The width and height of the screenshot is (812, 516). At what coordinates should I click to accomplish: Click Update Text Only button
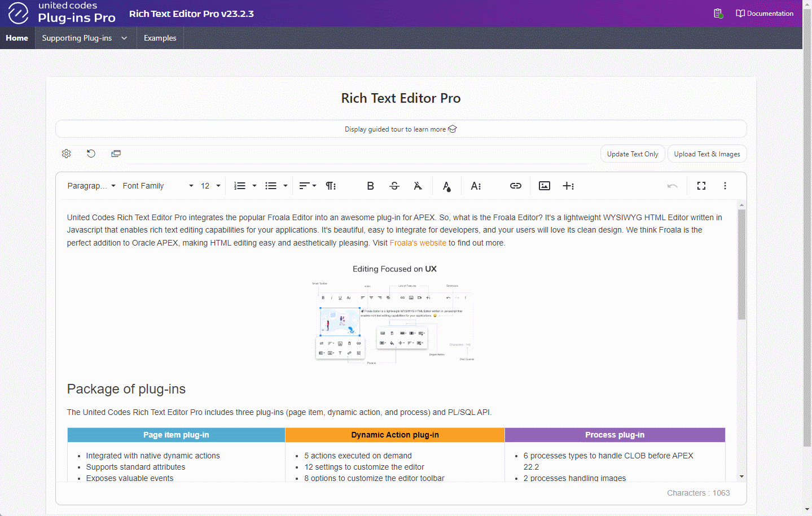pos(633,154)
